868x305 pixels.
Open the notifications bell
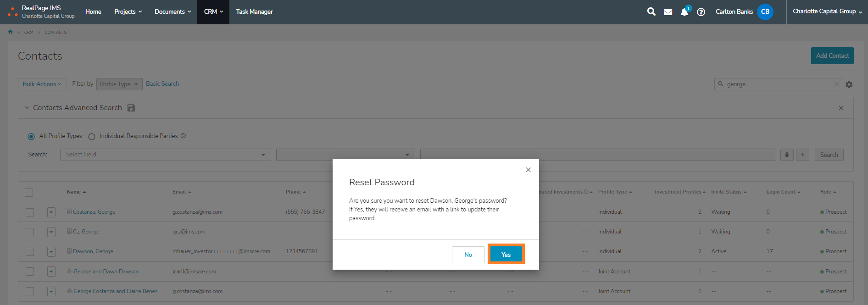684,12
